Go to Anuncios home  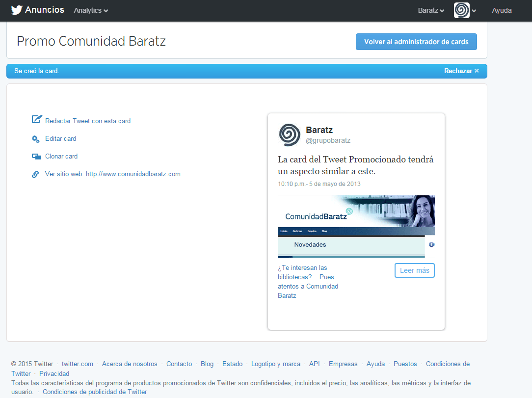click(x=45, y=10)
